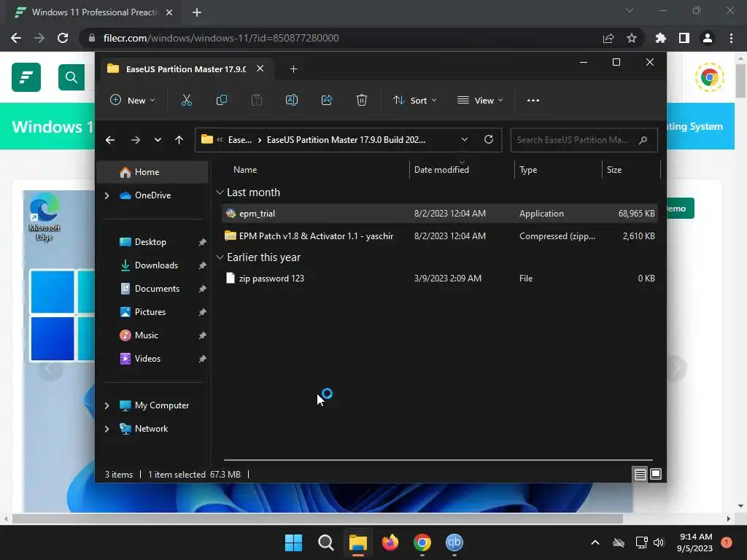Refresh the current Explorer folder
Viewport: 747px width, 560px height.
[488, 139]
